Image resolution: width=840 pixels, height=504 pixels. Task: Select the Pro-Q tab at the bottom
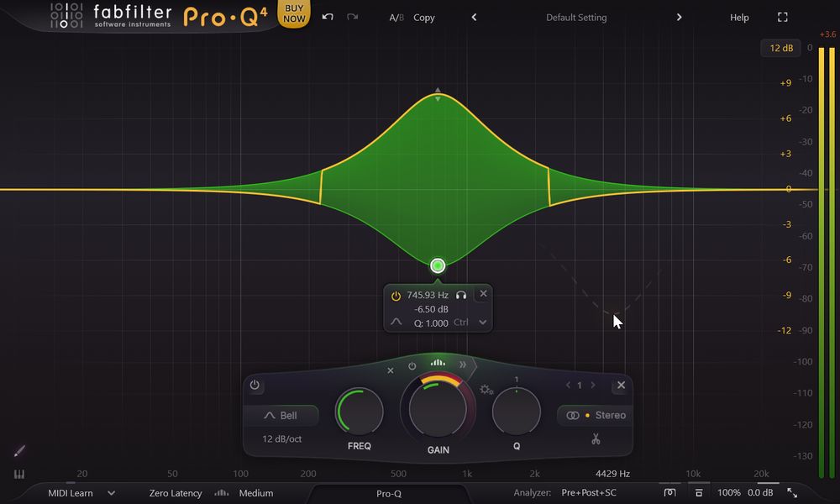point(388,494)
